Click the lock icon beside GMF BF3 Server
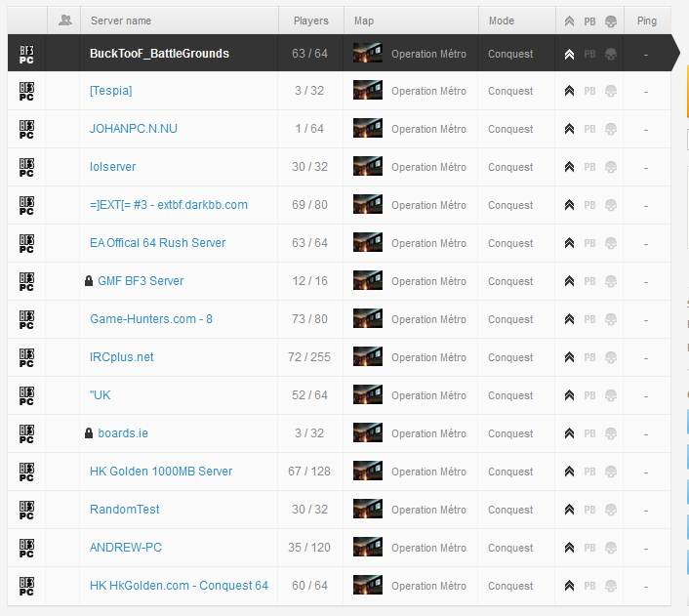Viewport: 689px width, 616px height. click(89, 281)
